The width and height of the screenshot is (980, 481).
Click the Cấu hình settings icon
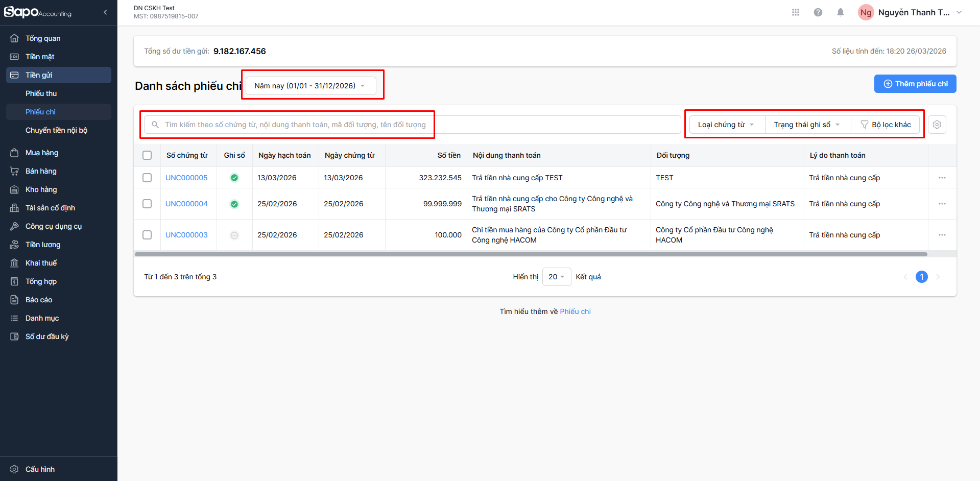pos(14,469)
